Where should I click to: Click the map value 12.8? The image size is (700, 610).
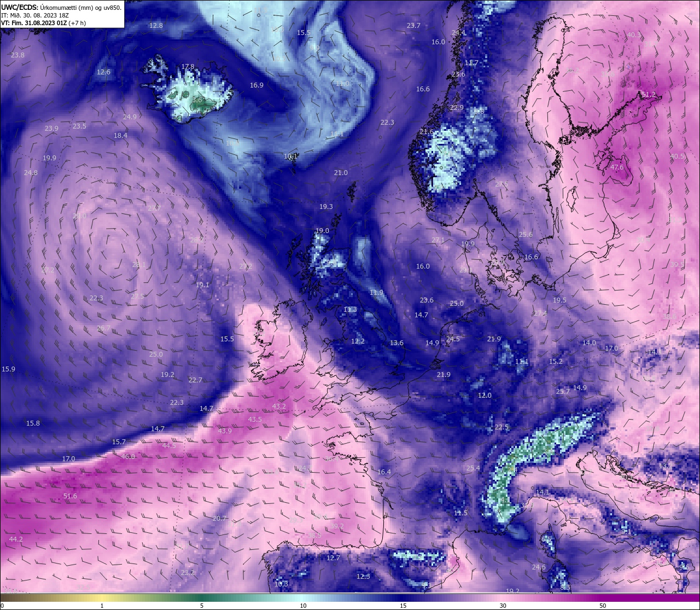tap(156, 26)
